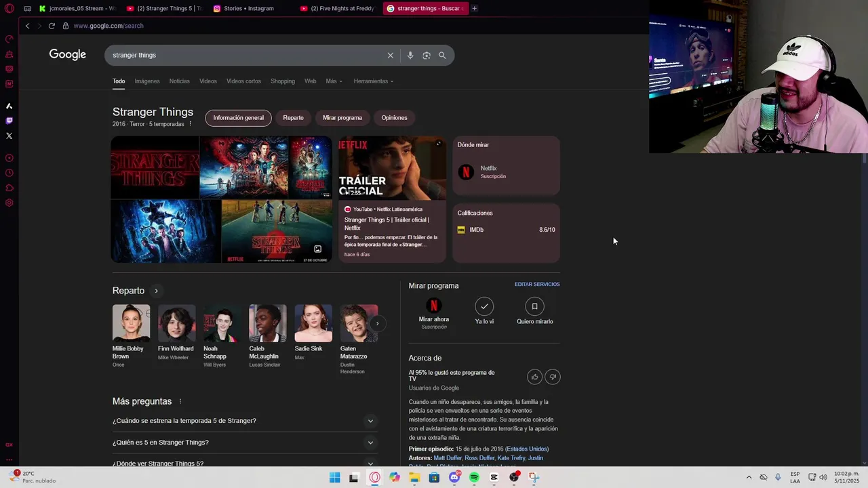
Task: Open a new browser tab plus button
Action: point(474,8)
